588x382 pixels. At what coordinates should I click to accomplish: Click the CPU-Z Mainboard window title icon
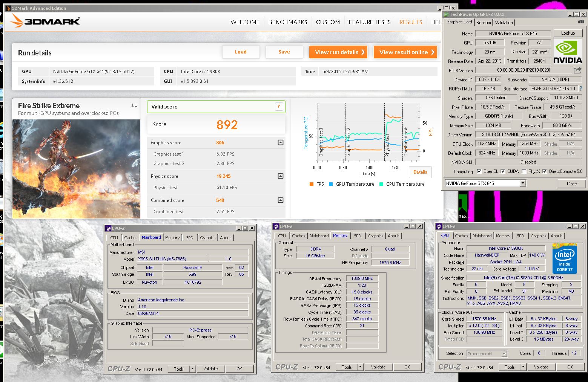point(108,228)
